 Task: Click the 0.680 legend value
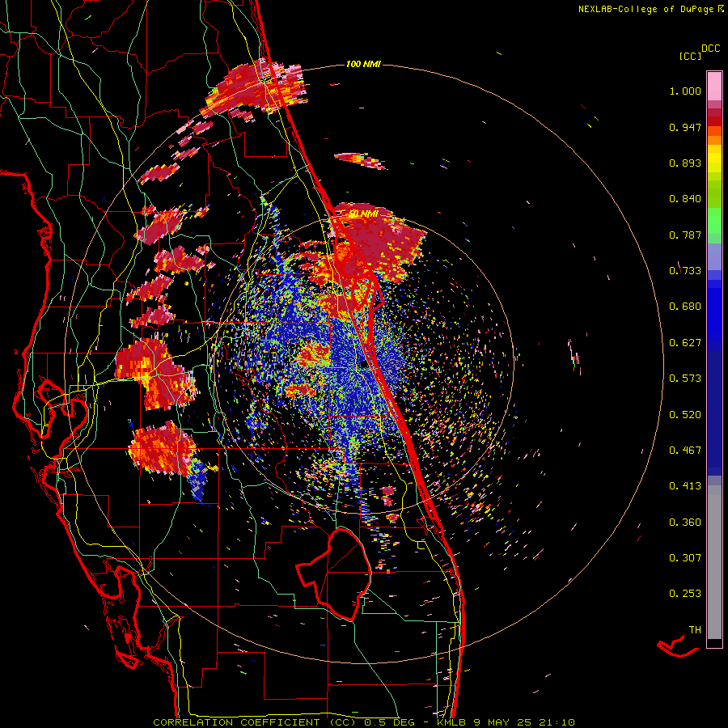685,307
